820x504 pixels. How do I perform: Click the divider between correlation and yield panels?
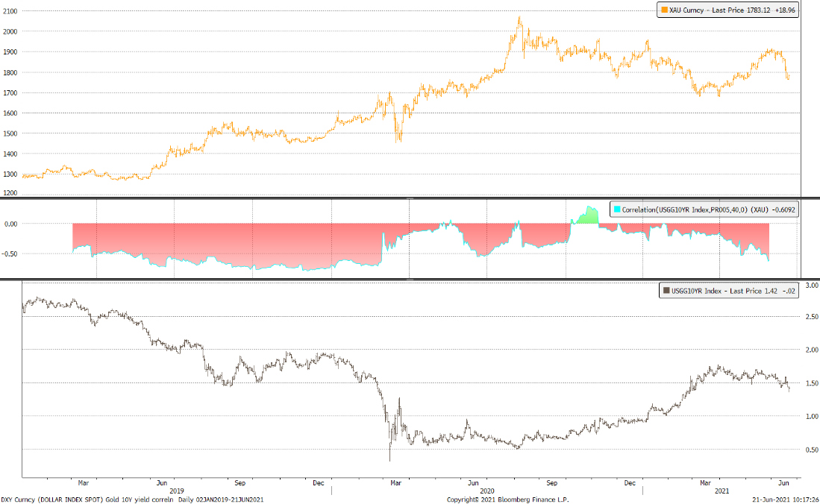point(410,280)
